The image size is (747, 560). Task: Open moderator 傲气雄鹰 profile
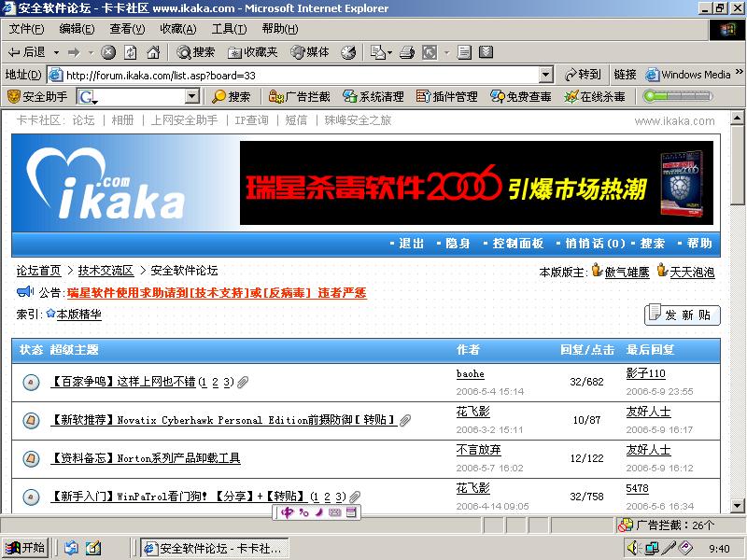click(627, 272)
